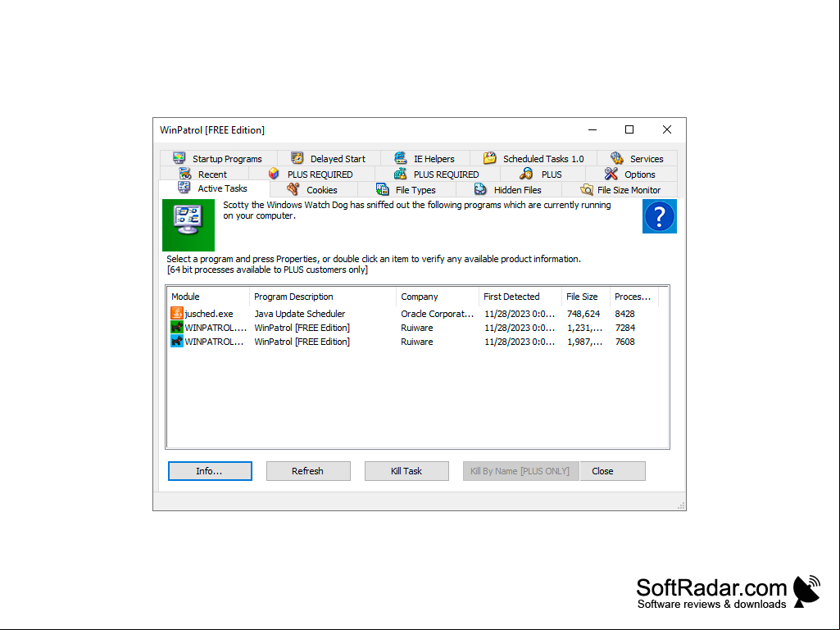Click the Refresh button

308,471
